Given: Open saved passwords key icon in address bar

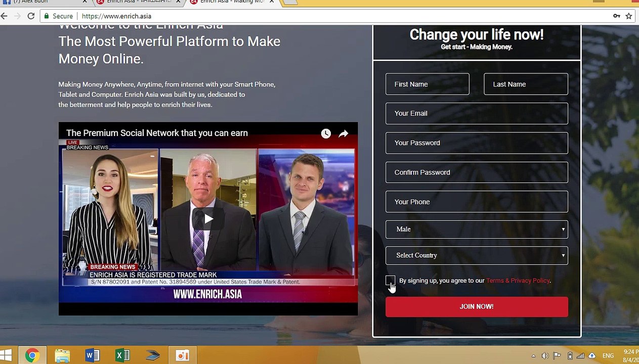Looking at the screenshot, I should (x=617, y=16).
